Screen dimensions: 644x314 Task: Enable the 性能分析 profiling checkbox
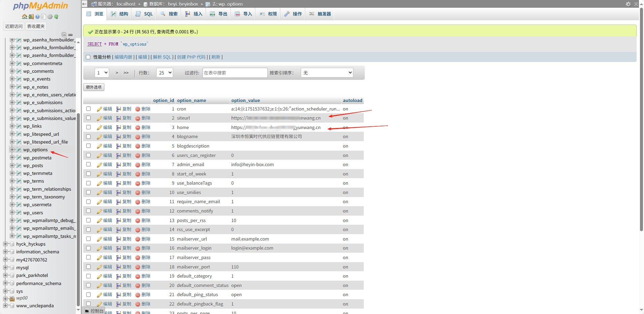click(88, 57)
